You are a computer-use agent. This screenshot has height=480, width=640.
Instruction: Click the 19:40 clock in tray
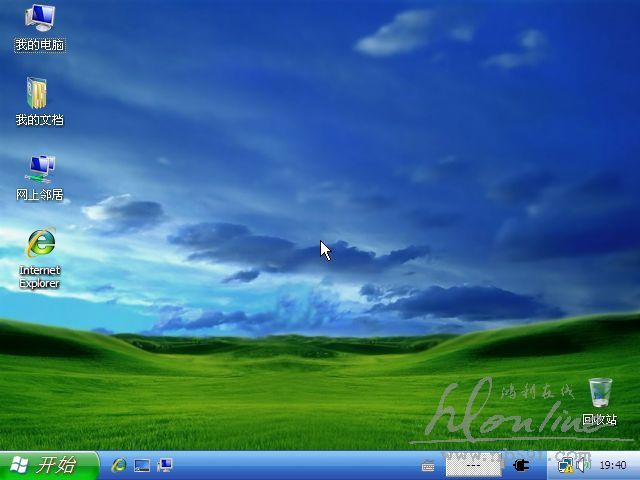(x=613, y=465)
